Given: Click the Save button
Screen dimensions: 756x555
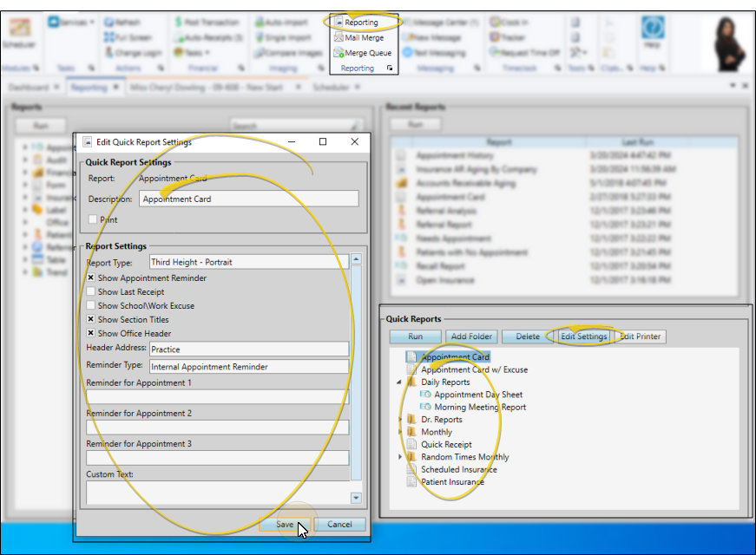Looking at the screenshot, I should 285,524.
